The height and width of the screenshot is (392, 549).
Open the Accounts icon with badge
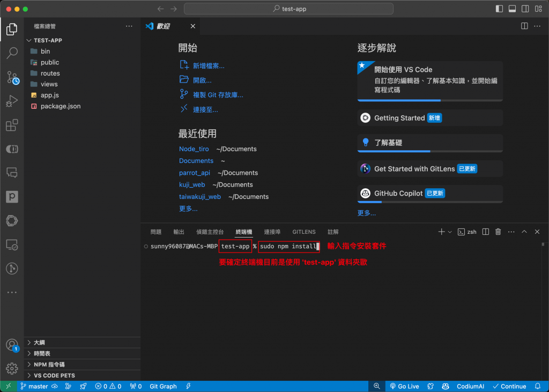pos(12,345)
